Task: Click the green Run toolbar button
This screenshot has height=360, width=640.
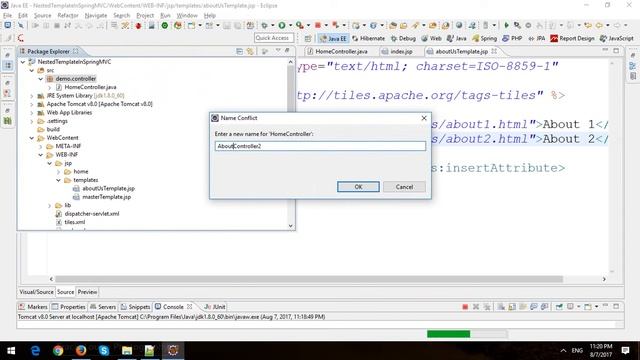Action: pos(282,26)
